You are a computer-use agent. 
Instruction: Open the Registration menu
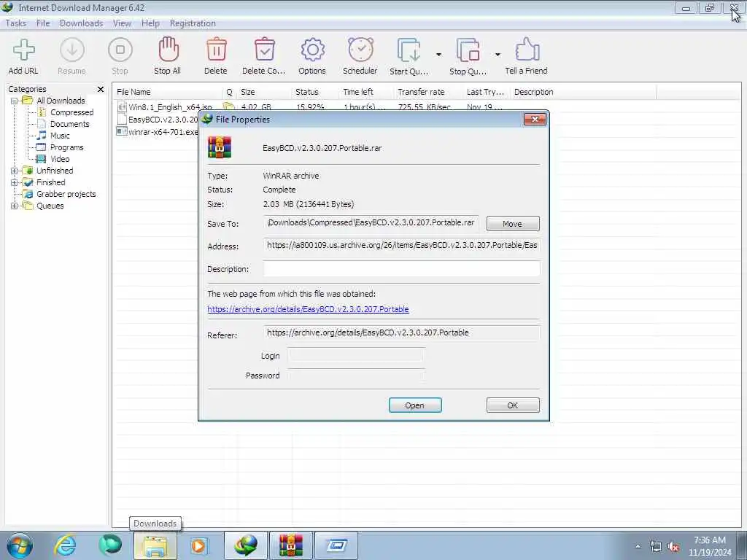[193, 23]
